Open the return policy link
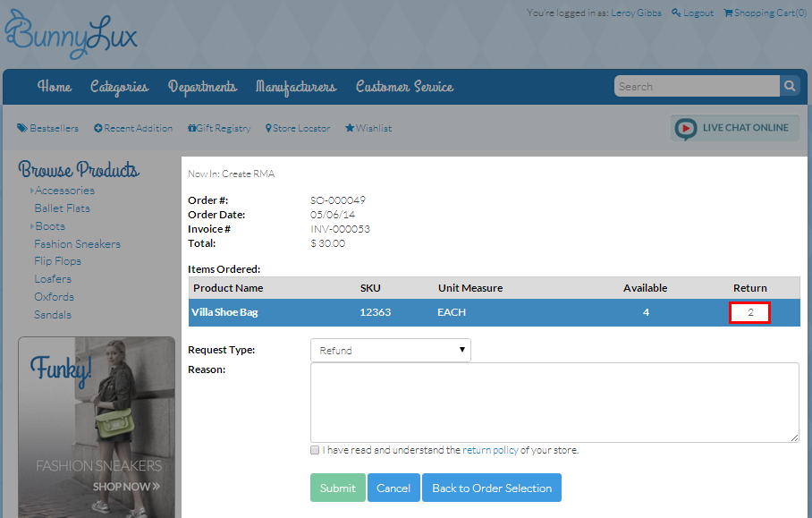This screenshot has width=812, height=518. pyautogui.click(x=490, y=450)
